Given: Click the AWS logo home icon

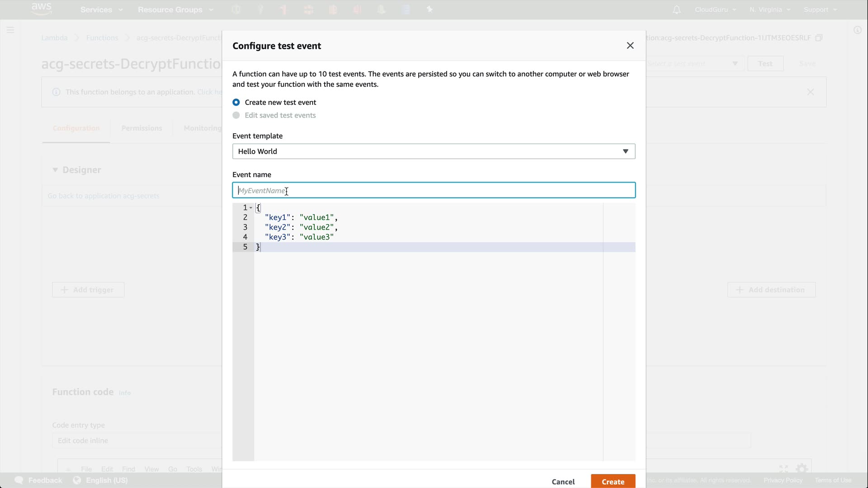Looking at the screenshot, I should [x=42, y=9].
